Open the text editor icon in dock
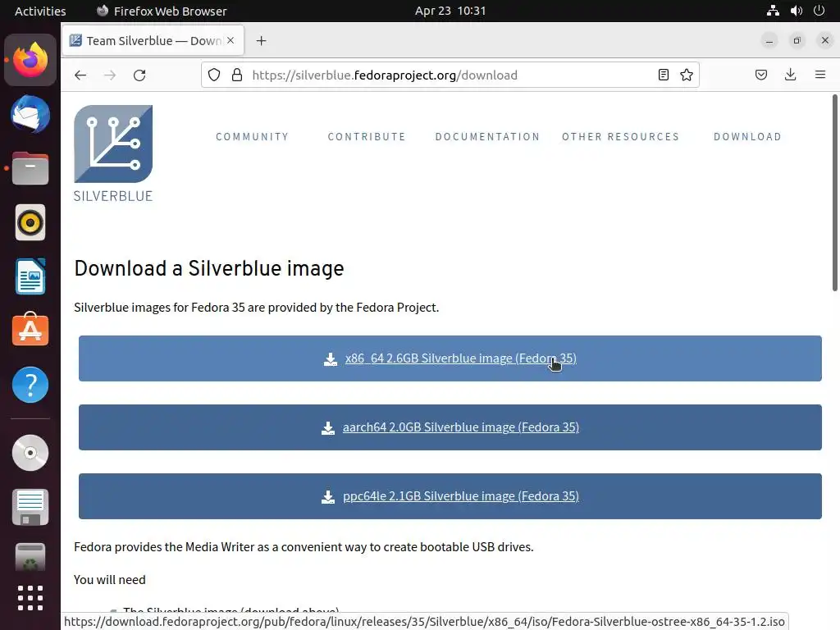This screenshot has width=840, height=630. coord(30,507)
